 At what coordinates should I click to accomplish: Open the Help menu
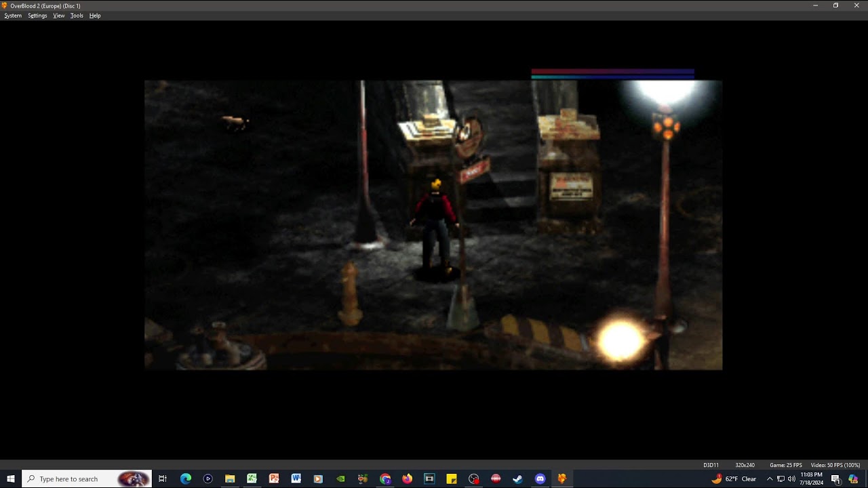pyautogui.click(x=95, y=16)
